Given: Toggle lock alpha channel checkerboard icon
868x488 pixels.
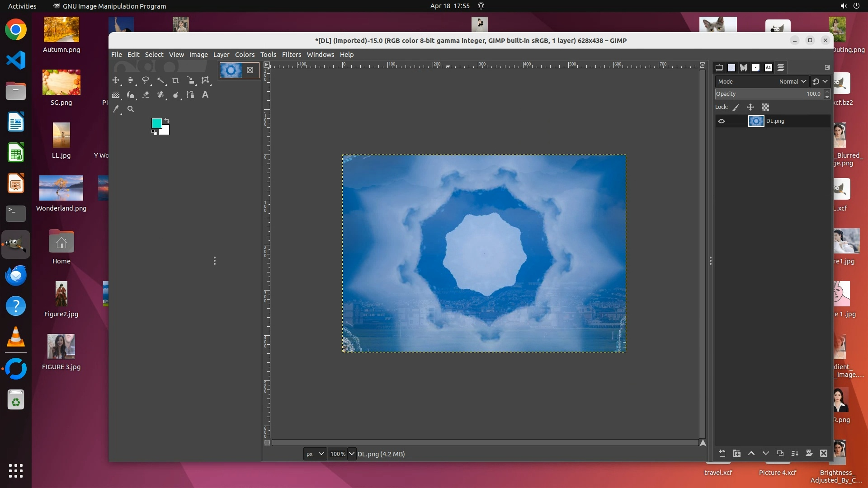Looking at the screenshot, I should (x=765, y=107).
